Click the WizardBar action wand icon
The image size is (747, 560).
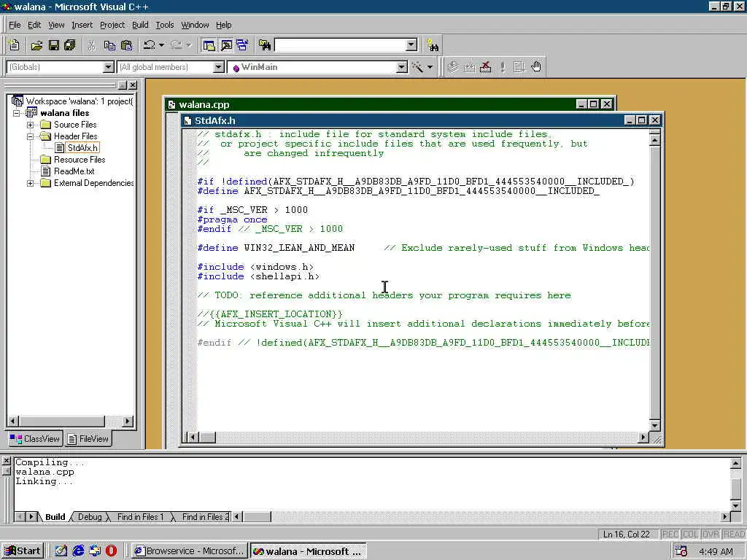click(x=418, y=67)
